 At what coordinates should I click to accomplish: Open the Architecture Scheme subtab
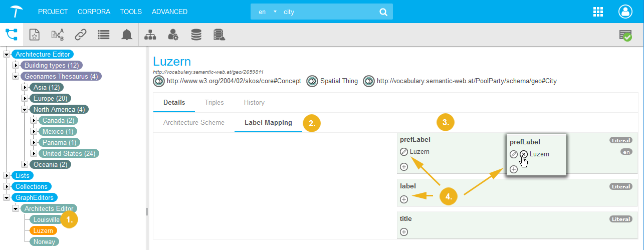click(194, 122)
